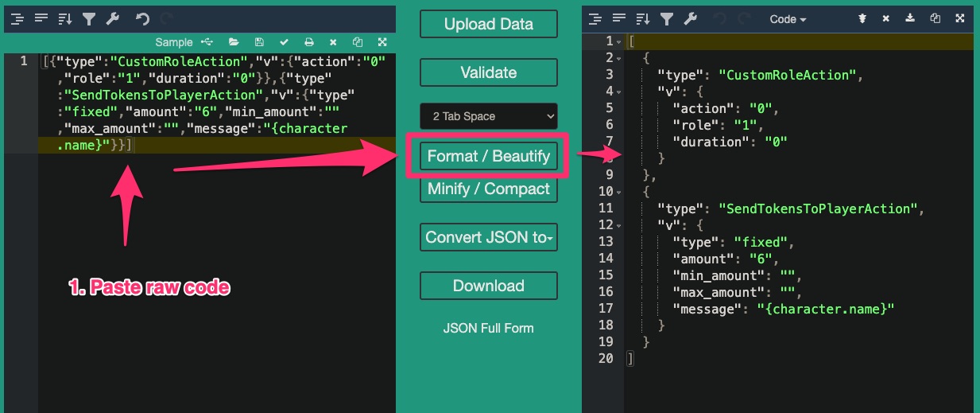Click the checkmark validate icon in left panel
Screen dimensions: 980x413
(284, 42)
